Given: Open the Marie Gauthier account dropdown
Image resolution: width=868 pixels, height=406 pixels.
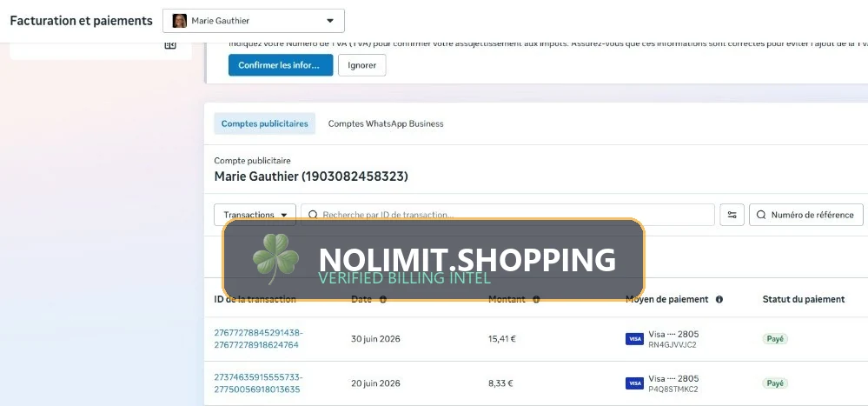Looking at the screenshot, I should pyautogui.click(x=254, y=21).
